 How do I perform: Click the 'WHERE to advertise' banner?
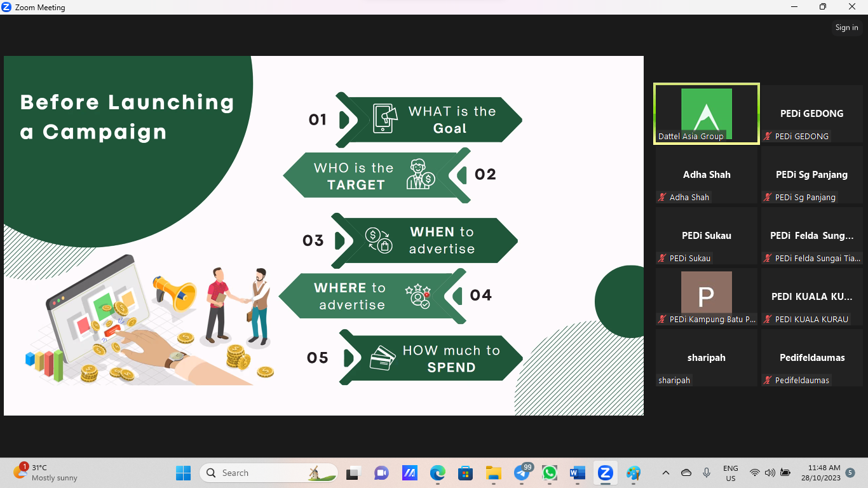pos(373,296)
